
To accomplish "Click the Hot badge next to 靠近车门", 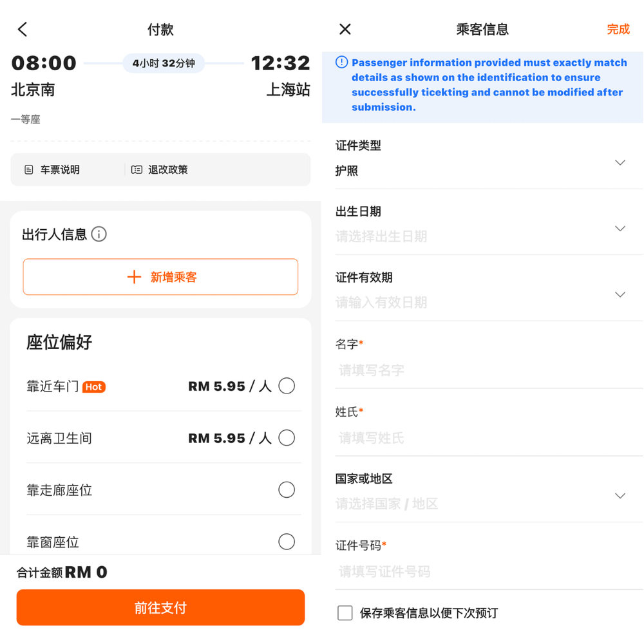I will click(x=94, y=386).
